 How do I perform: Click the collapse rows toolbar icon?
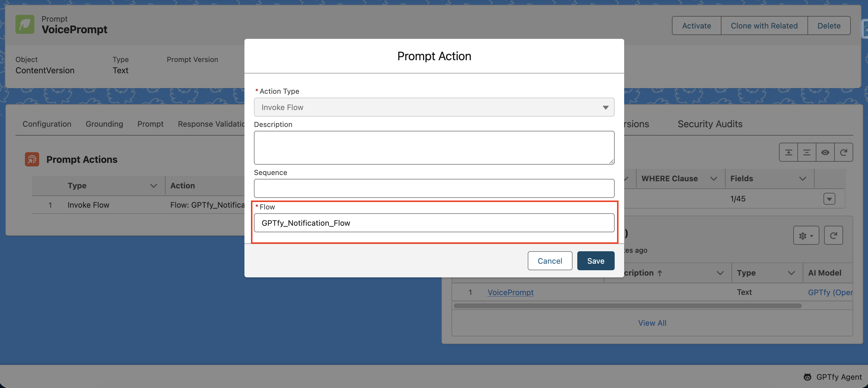(807, 152)
